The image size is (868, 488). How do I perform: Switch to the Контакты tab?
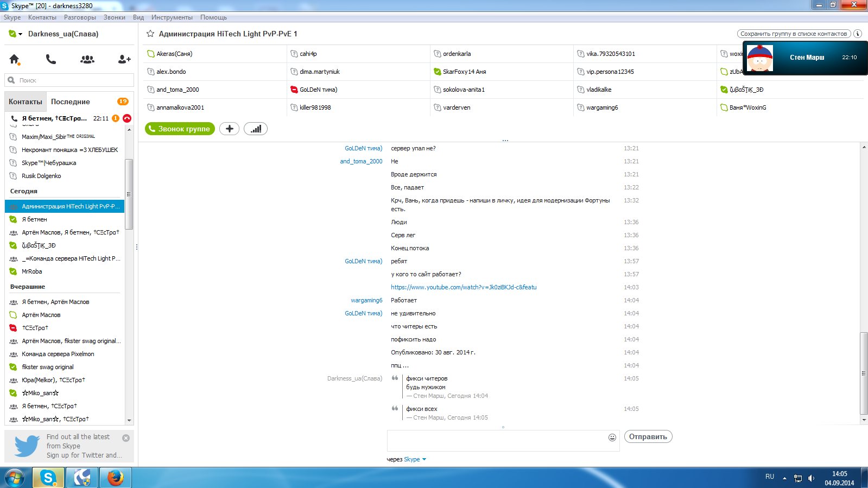pos(25,102)
